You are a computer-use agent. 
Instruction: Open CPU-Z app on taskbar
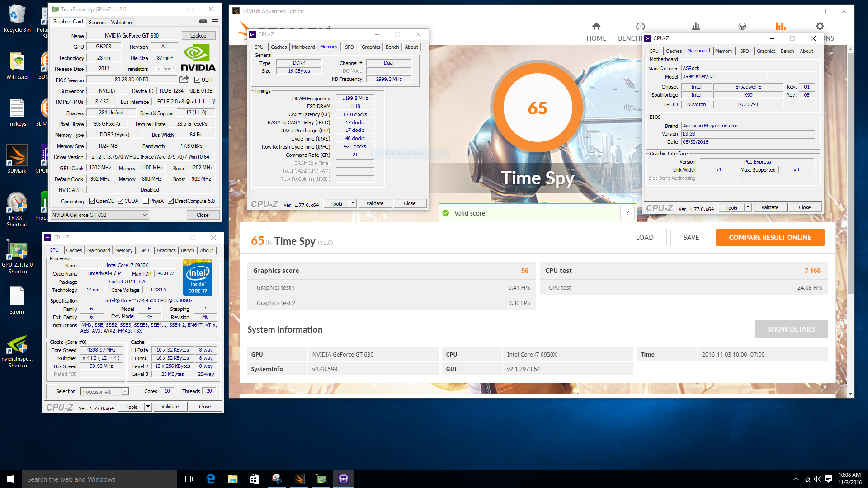click(344, 479)
